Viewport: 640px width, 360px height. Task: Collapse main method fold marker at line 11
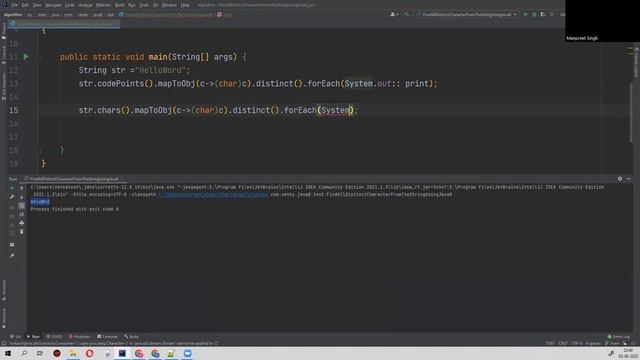pyautogui.click(x=38, y=57)
